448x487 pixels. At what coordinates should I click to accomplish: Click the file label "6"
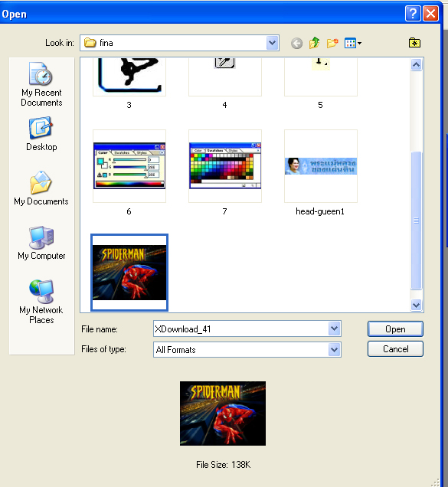pyautogui.click(x=129, y=211)
